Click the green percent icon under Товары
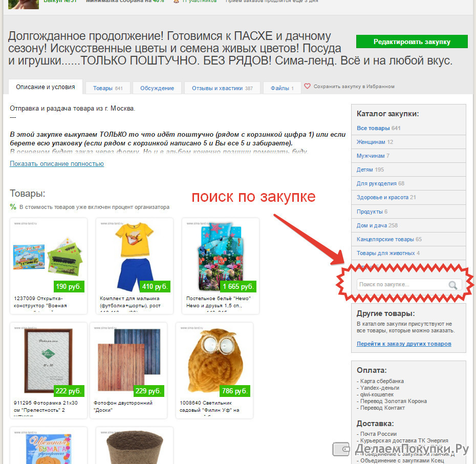The width and height of the screenshot is (476, 464). 13,207
